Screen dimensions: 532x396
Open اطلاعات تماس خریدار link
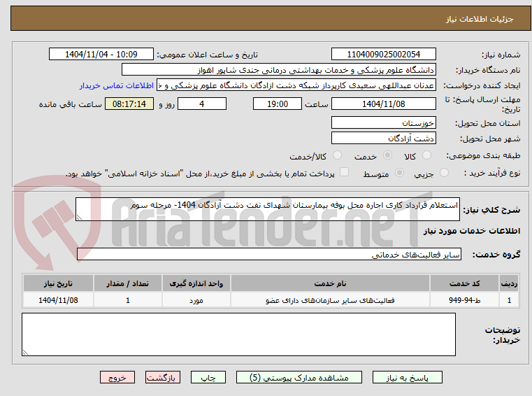click(117, 85)
